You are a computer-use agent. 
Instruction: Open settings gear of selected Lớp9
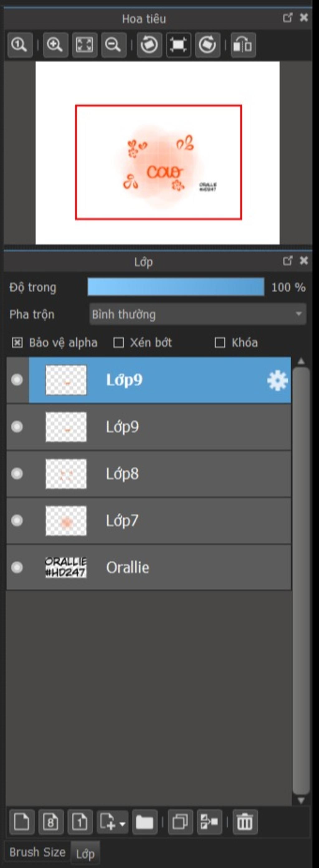click(277, 380)
